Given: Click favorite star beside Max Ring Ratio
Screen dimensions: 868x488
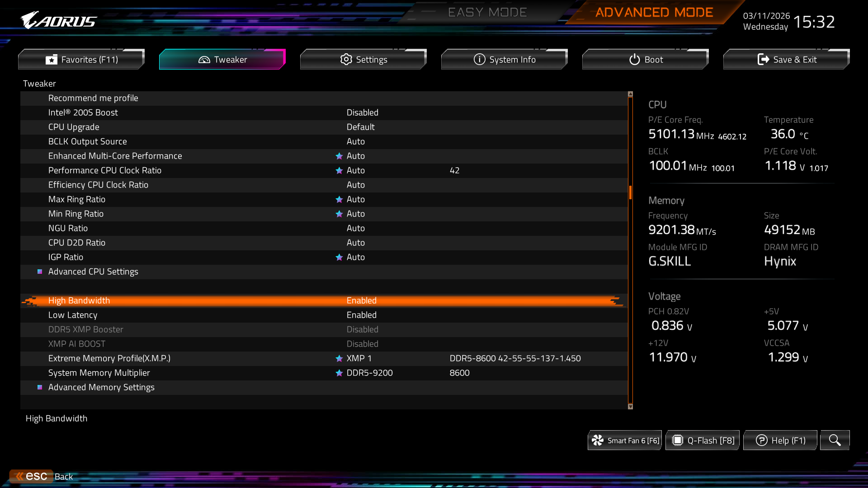Looking at the screenshot, I should coord(339,199).
